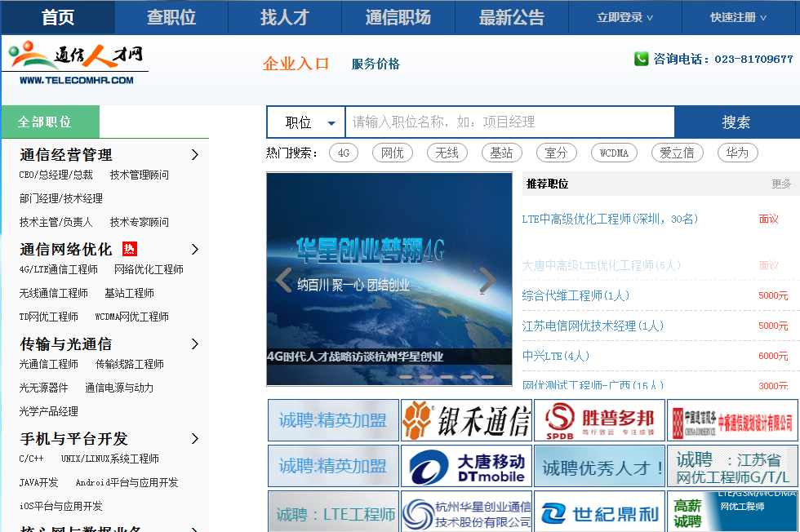800x532 pixels.
Task: Open 企业入口 link
Action: point(296,64)
